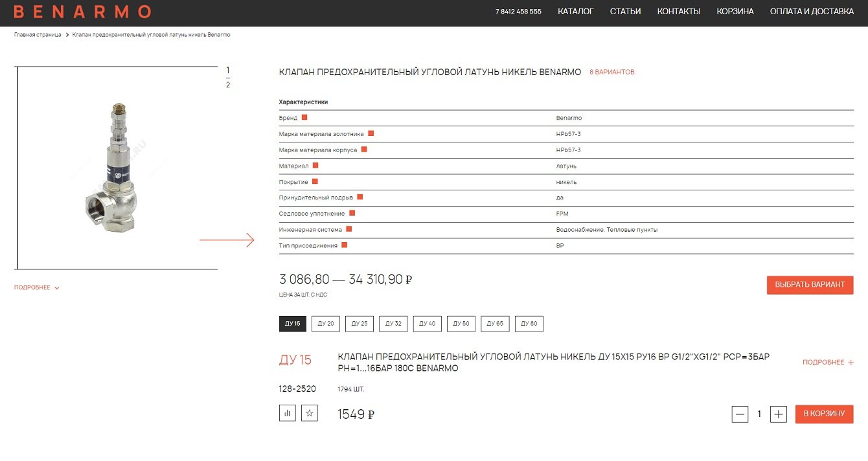This screenshot has height=461, width=868.
Task: Increase quantity with plus button
Action: pos(778,414)
